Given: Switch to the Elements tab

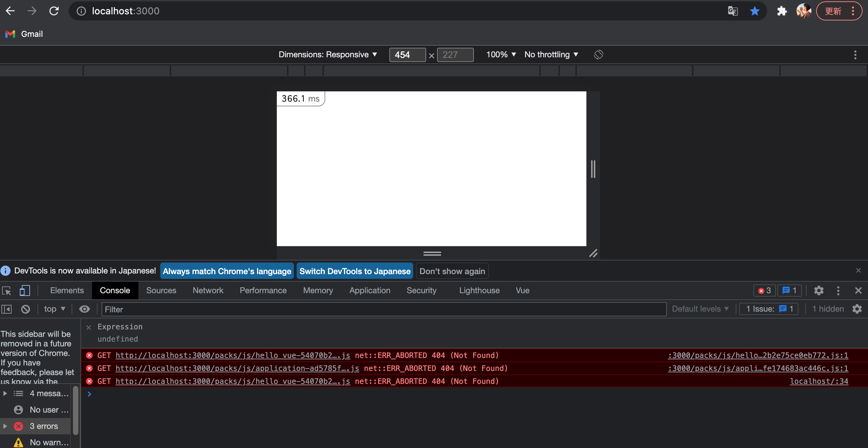Looking at the screenshot, I should [67, 290].
